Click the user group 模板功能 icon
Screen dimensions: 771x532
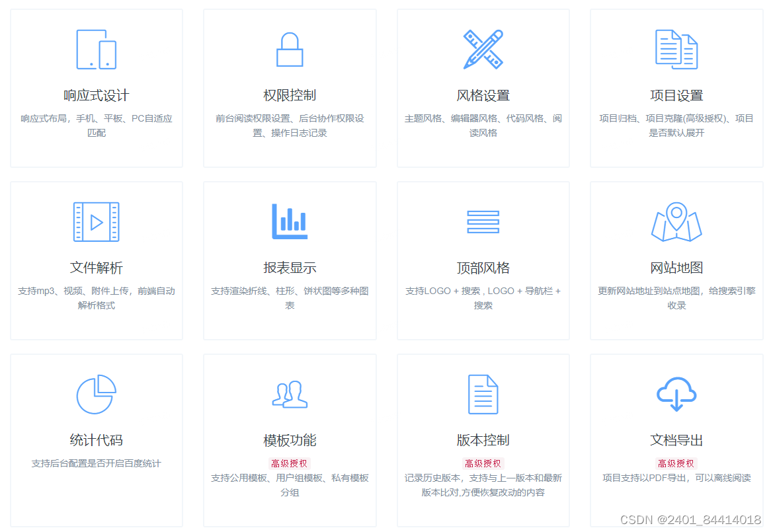pyautogui.click(x=289, y=395)
